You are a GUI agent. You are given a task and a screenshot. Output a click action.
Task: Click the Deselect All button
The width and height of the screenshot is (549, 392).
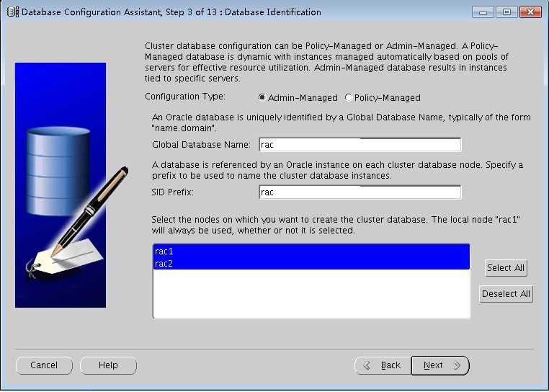click(506, 294)
